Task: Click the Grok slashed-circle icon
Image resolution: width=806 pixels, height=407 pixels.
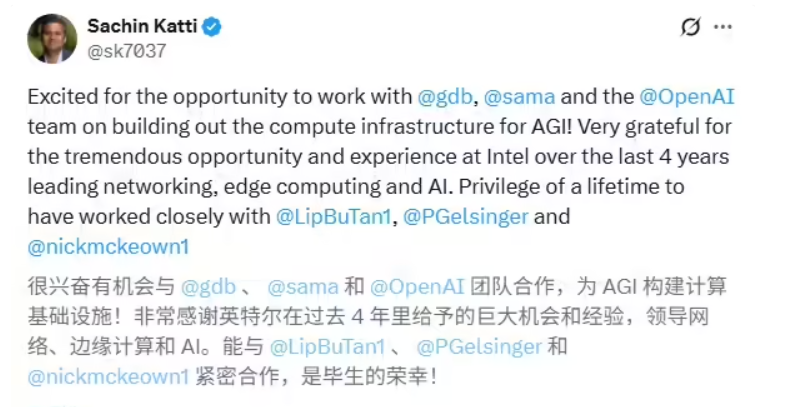Action: coord(690,27)
